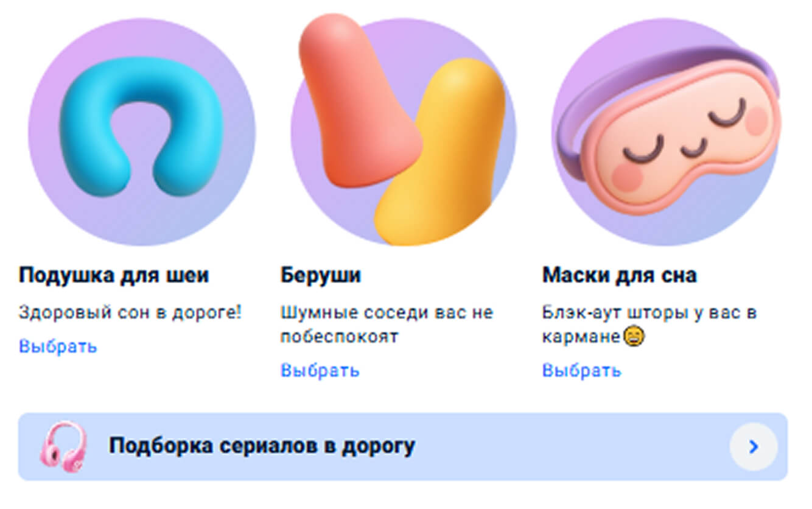Open the 'Беруши' heading
Image resolution: width=812 pixels, height=509 pixels.
click(320, 275)
